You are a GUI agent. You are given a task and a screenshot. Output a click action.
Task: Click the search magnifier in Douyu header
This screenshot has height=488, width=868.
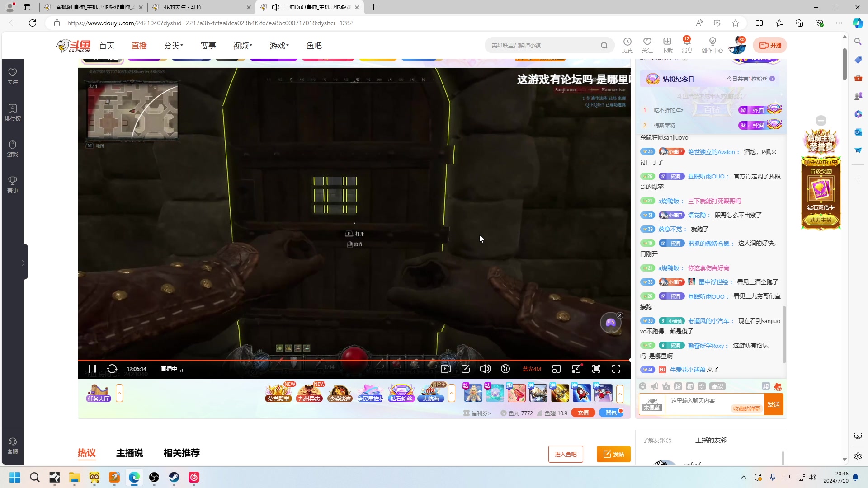pyautogui.click(x=604, y=45)
